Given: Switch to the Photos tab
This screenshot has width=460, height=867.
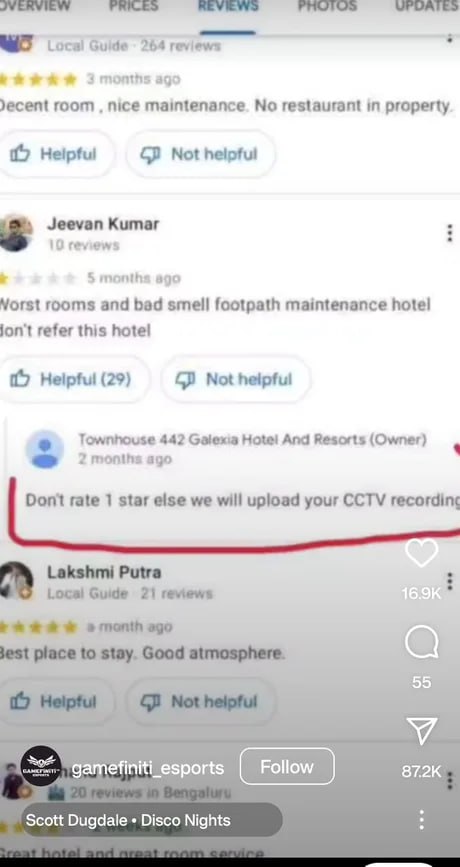Looking at the screenshot, I should click(x=327, y=7).
